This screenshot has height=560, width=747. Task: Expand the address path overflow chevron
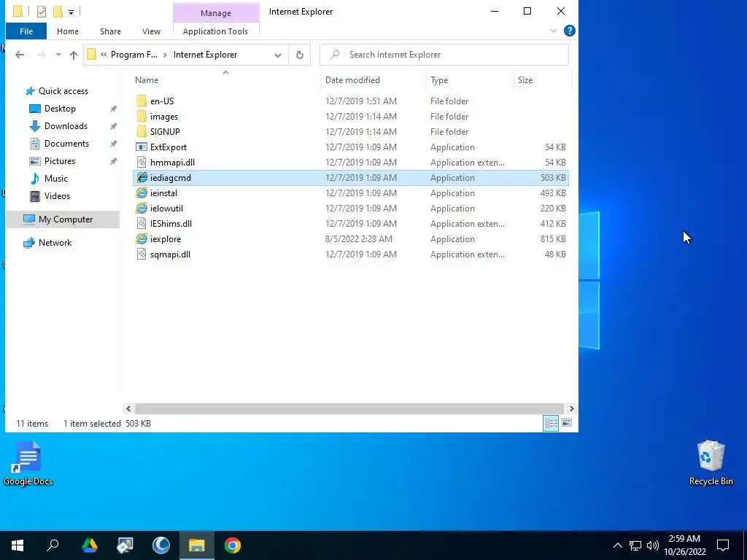pyautogui.click(x=104, y=55)
